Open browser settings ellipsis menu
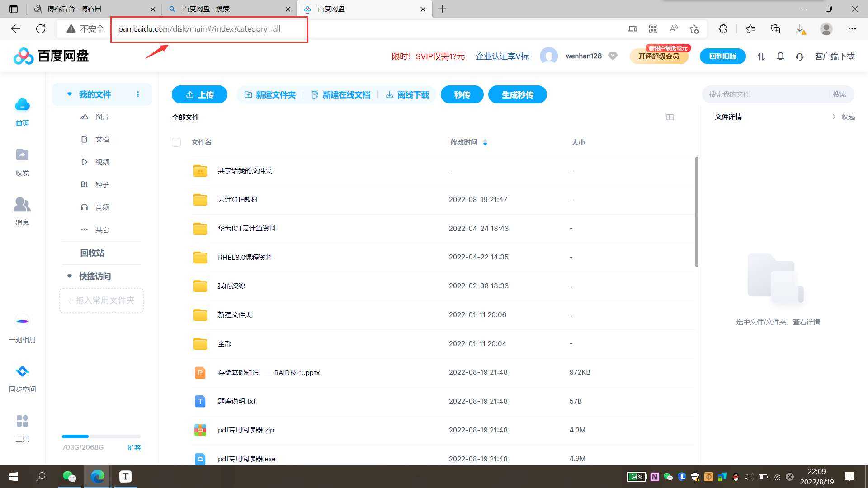 [x=852, y=29]
